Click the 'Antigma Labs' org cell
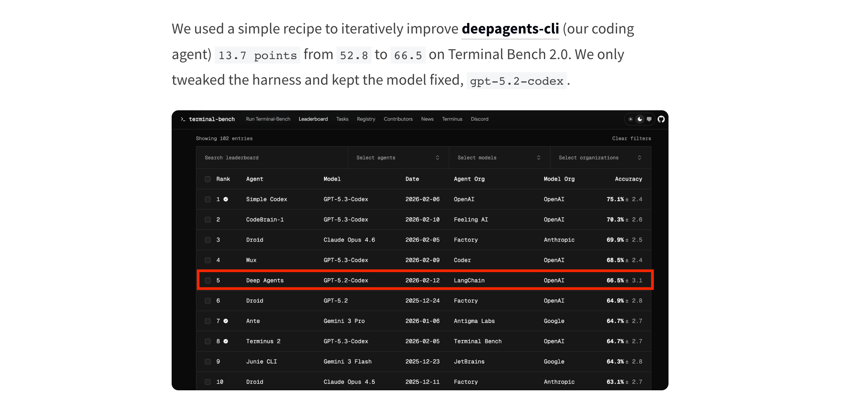Screen dimensions: 868x411 474,321
